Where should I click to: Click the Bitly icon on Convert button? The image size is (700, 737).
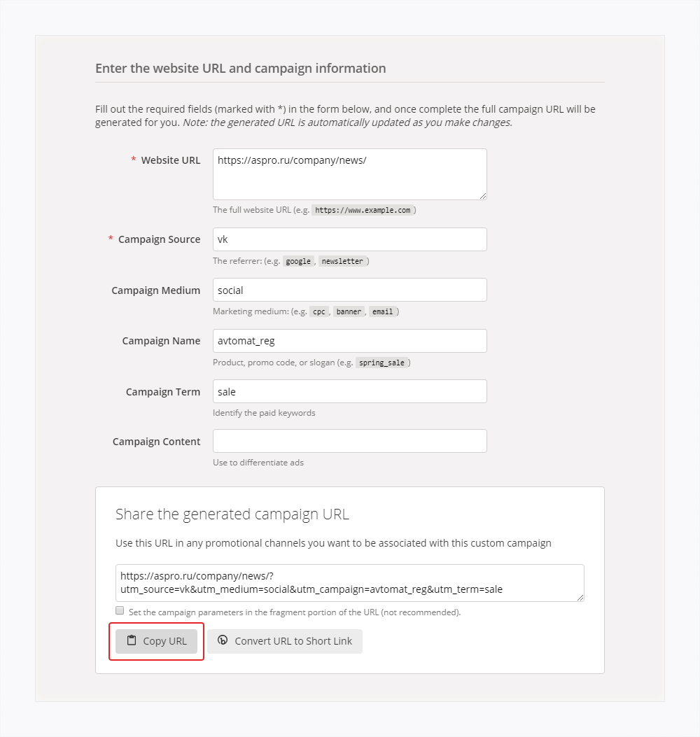[223, 640]
